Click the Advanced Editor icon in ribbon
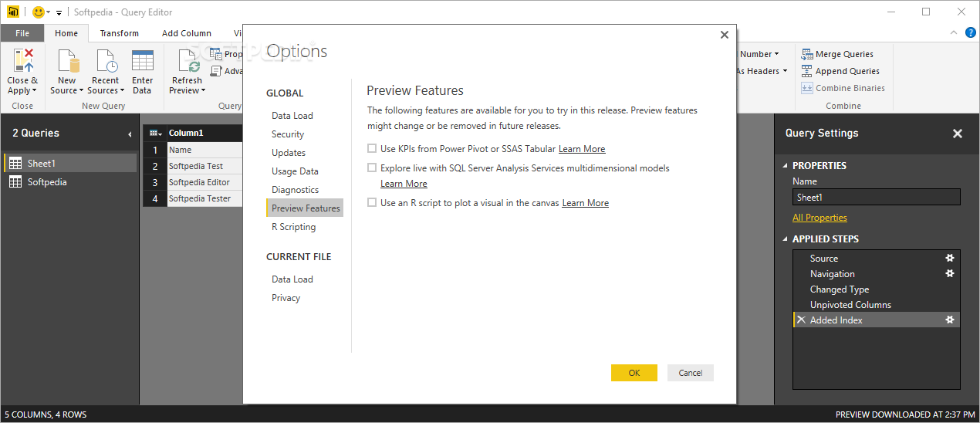 coord(216,71)
